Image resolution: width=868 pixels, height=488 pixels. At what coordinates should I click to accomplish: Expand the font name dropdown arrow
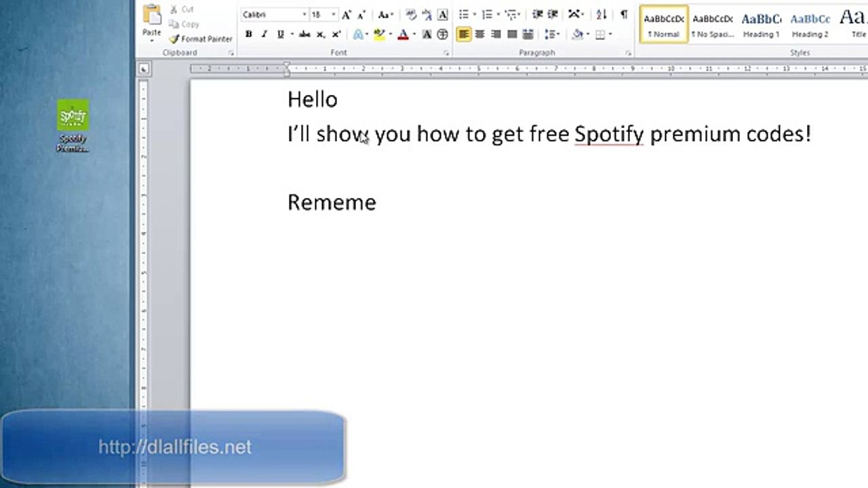point(304,14)
